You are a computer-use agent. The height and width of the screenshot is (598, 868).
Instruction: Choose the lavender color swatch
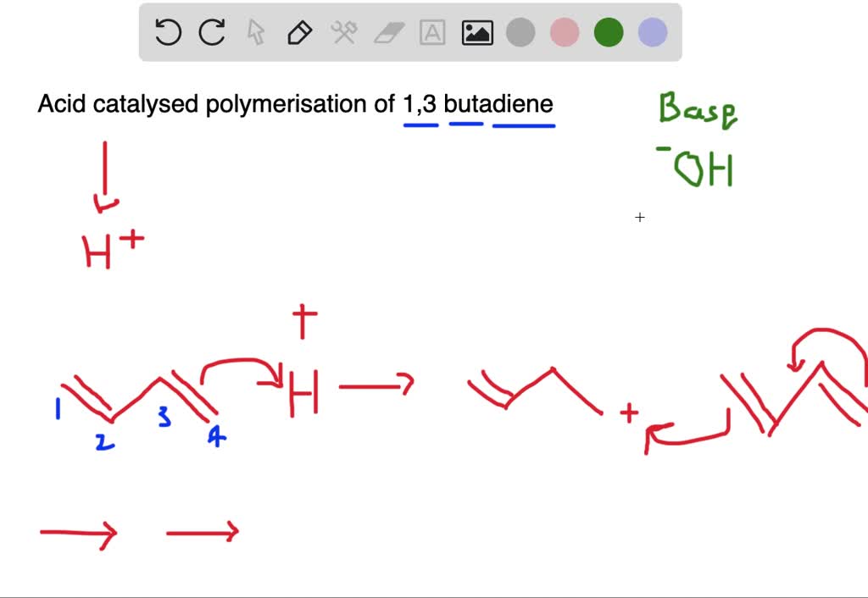653,31
